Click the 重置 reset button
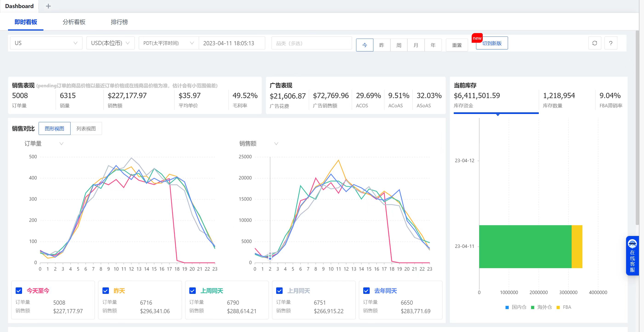The image size is (644, 332). [x=457, y=45]
